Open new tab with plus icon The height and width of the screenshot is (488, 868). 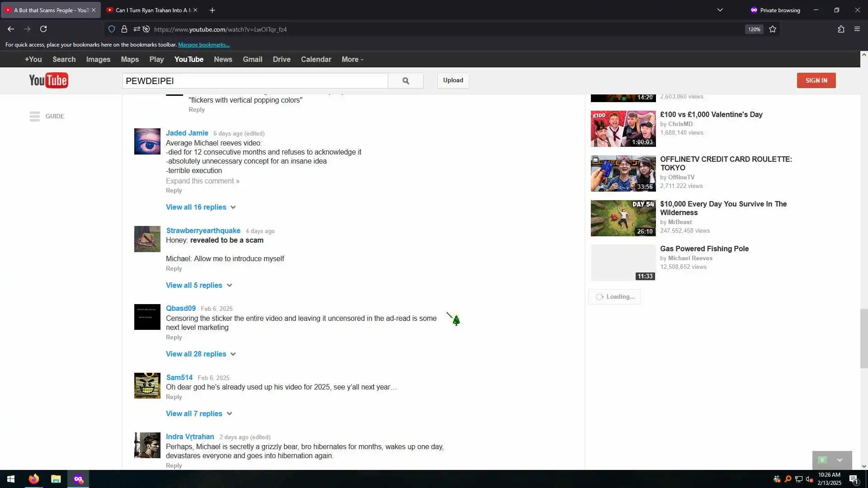click(x=212, y=10)
